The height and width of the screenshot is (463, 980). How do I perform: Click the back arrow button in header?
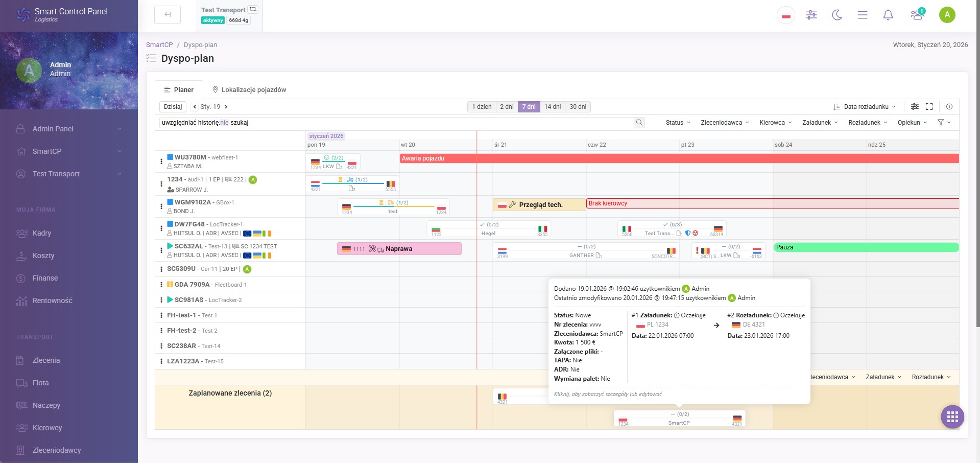tap(168, 15)
